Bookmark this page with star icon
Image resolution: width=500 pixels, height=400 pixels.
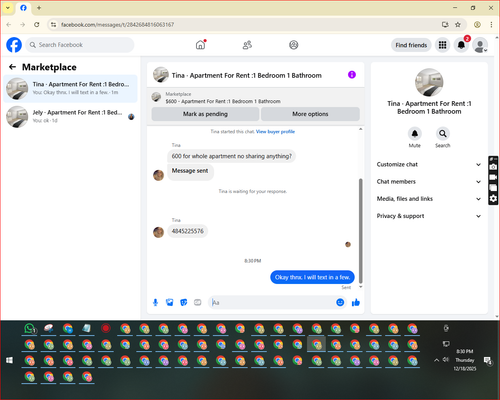pos(458,25)
